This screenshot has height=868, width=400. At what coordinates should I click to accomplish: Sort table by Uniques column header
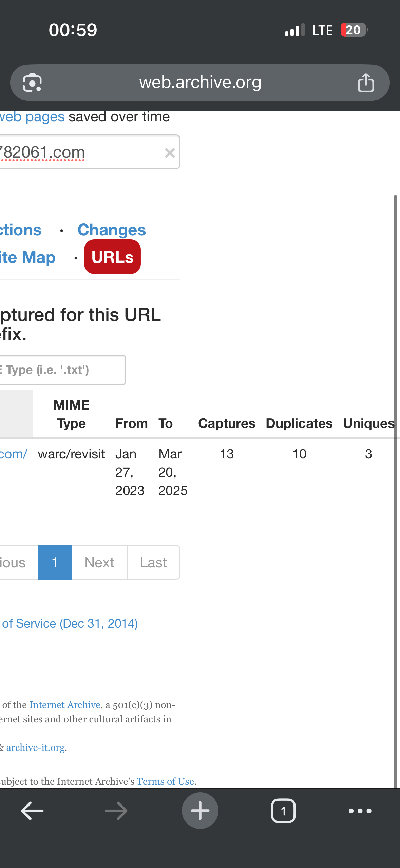click(x=368, y=423)
